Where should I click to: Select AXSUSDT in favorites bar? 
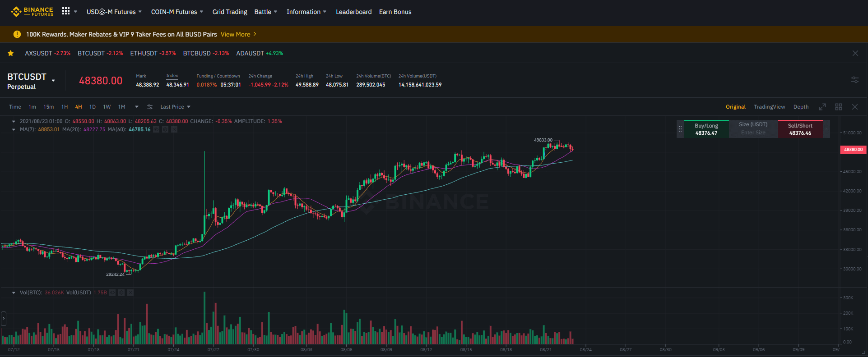tap(48, 53)
